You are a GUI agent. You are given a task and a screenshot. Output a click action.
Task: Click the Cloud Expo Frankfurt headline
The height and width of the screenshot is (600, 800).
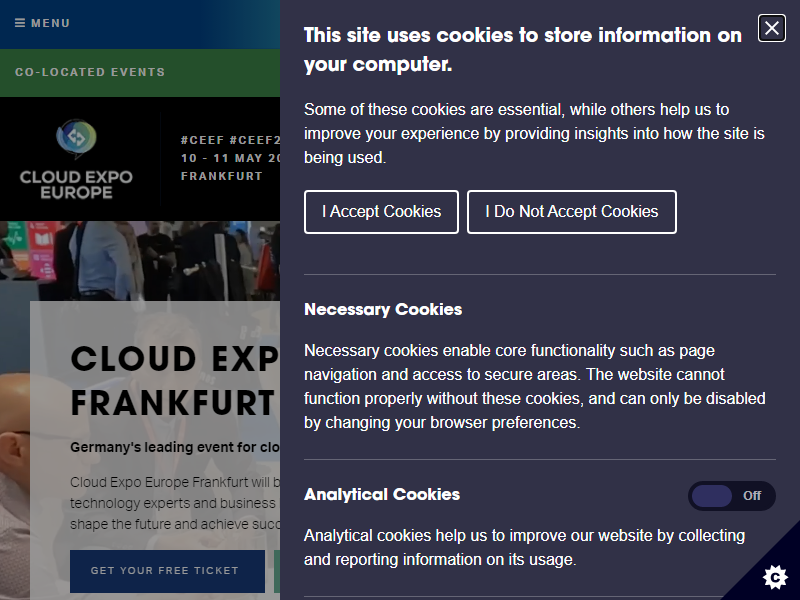point(175,381)
